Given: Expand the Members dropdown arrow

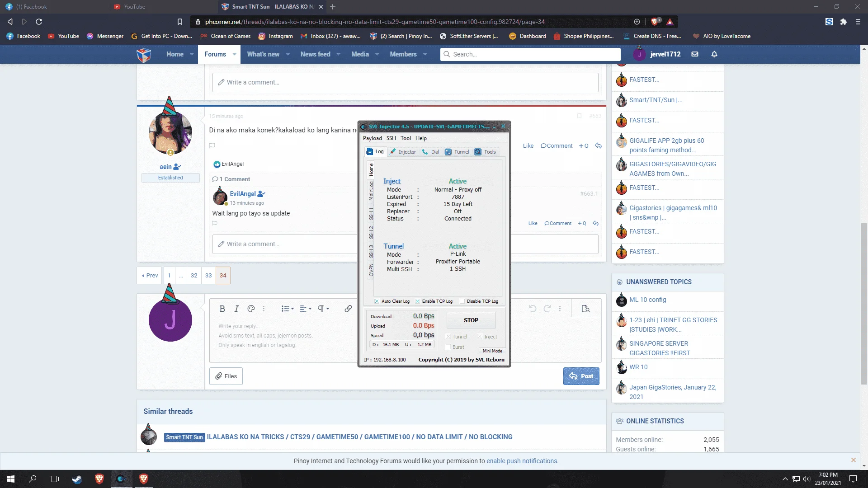Looking at the screenshot, I should coord(425,54).
